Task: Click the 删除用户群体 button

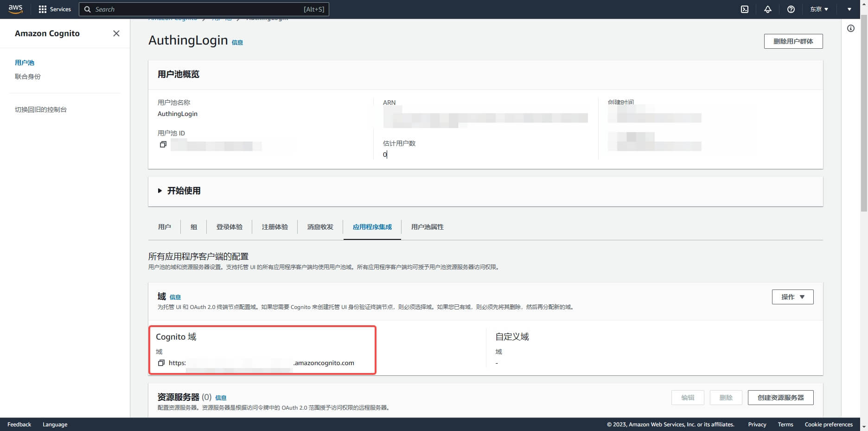Action: [x=793, y=41]
